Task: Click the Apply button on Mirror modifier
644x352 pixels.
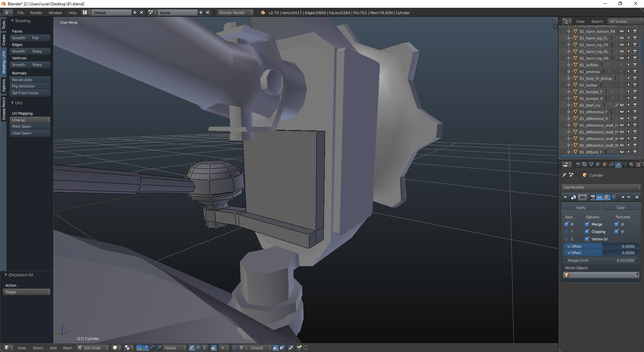Action: pyautogui.click(x=581, y=208)
